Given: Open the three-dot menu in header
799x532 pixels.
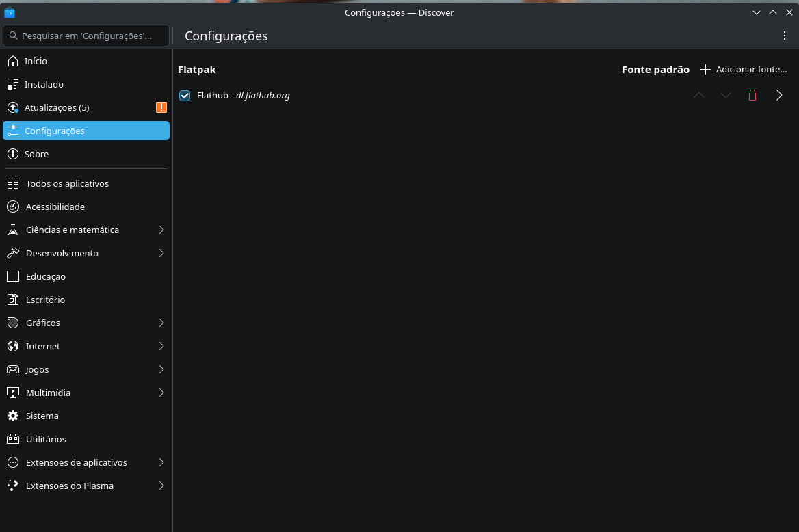Looking at the screenshot, I should click(785, 36).
